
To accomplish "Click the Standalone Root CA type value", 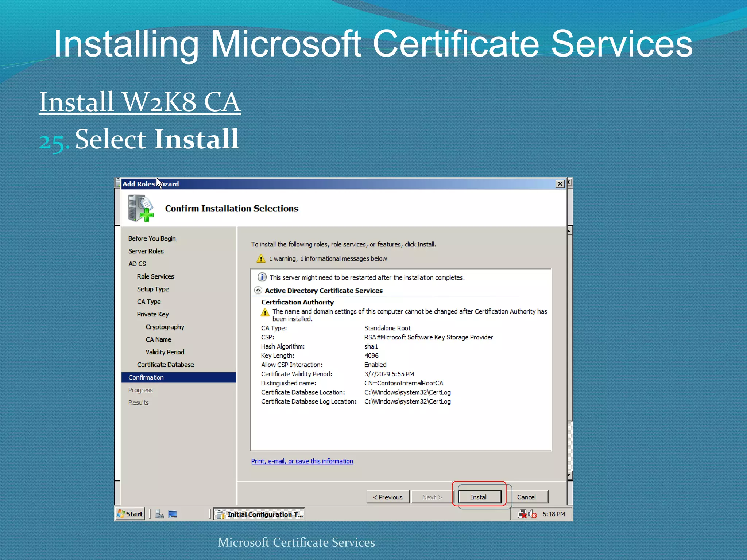I will pos(387,328).
